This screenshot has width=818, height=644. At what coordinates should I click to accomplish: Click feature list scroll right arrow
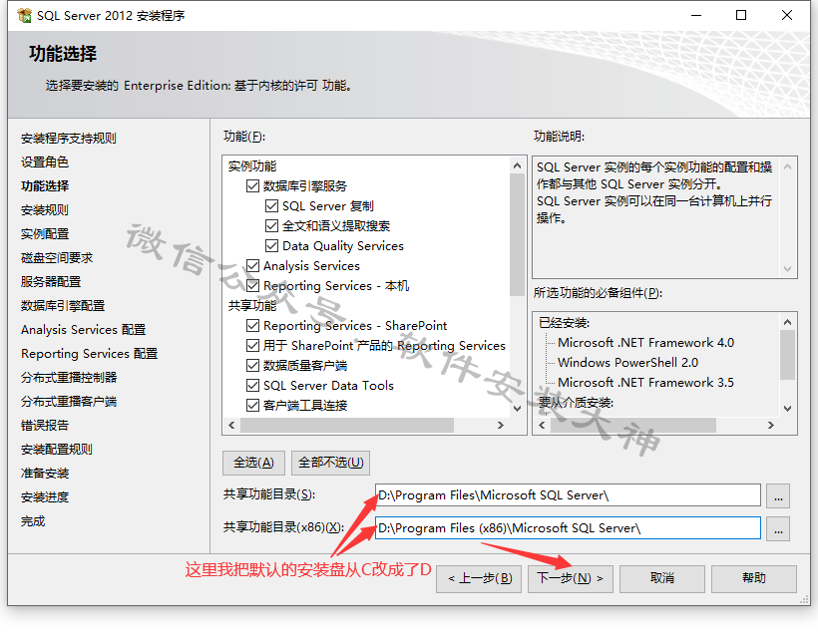coord(501,426)
